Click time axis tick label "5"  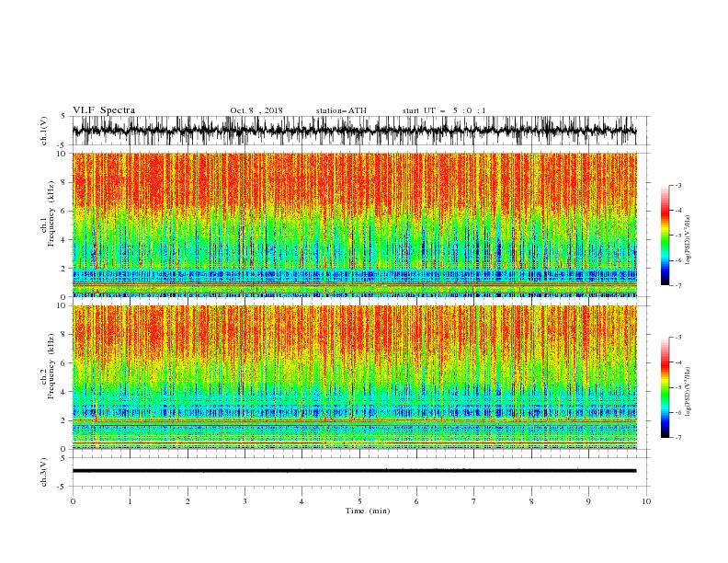pyautogui.click(x=359, y=501)
